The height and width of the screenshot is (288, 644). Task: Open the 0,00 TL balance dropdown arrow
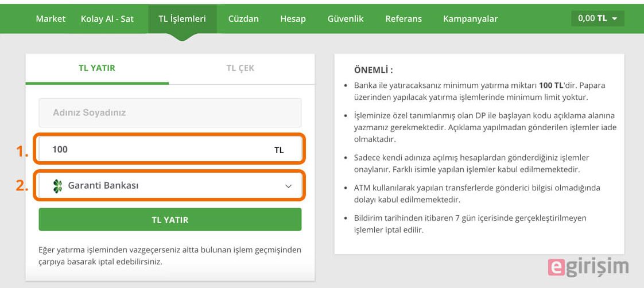tap(614, 19)
